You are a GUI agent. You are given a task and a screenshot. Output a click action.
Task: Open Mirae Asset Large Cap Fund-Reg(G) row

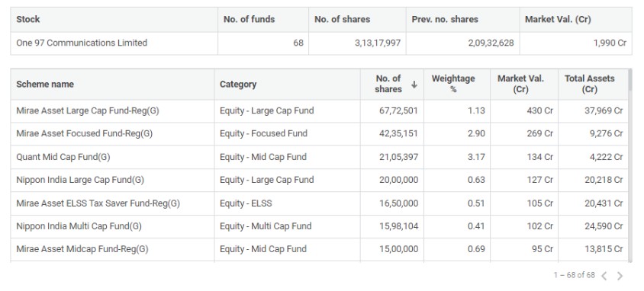tap(320, 111)
